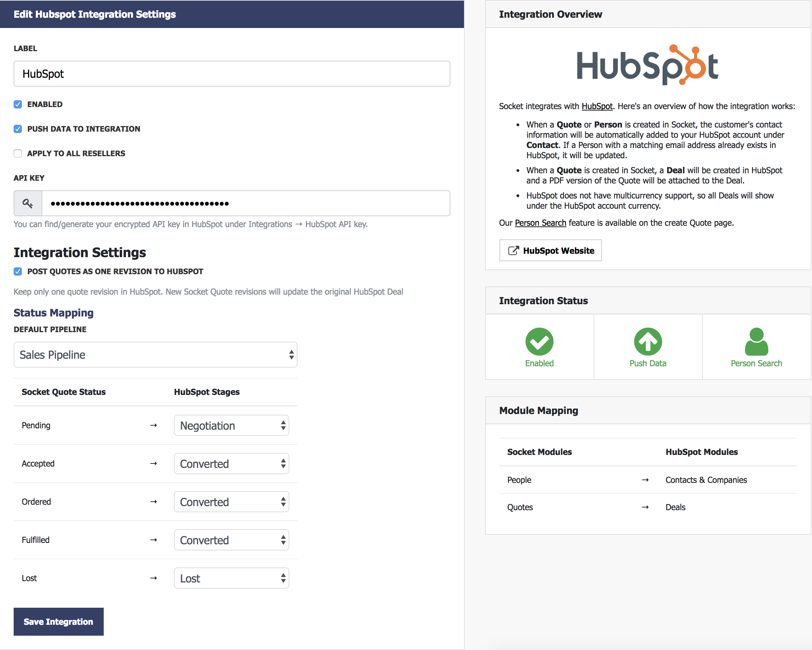Click the arrow icon in the Pending row

click(153, 425)
